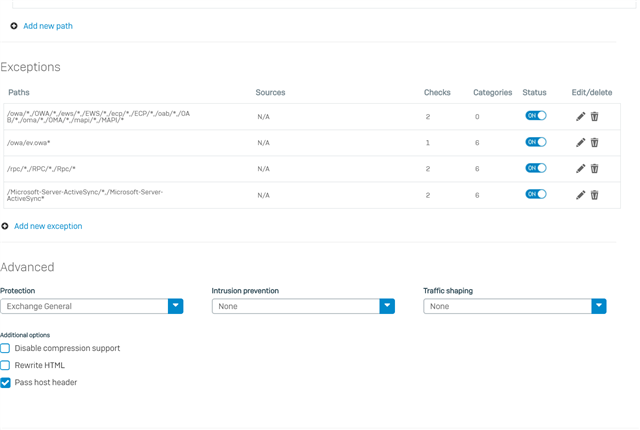Edit the Microsoft-Server-ActiveSync exception pencil icon

pos(580,195)
